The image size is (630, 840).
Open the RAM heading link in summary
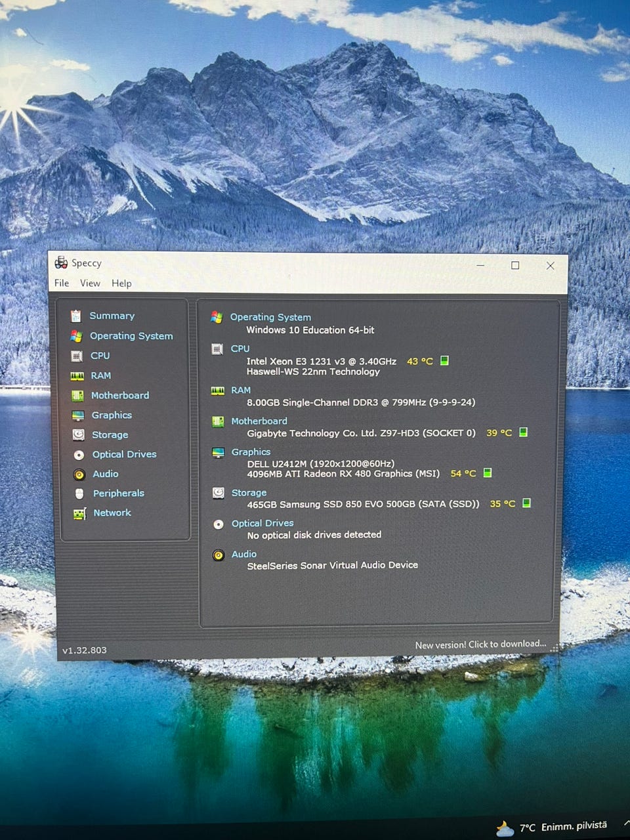(241, 390)
